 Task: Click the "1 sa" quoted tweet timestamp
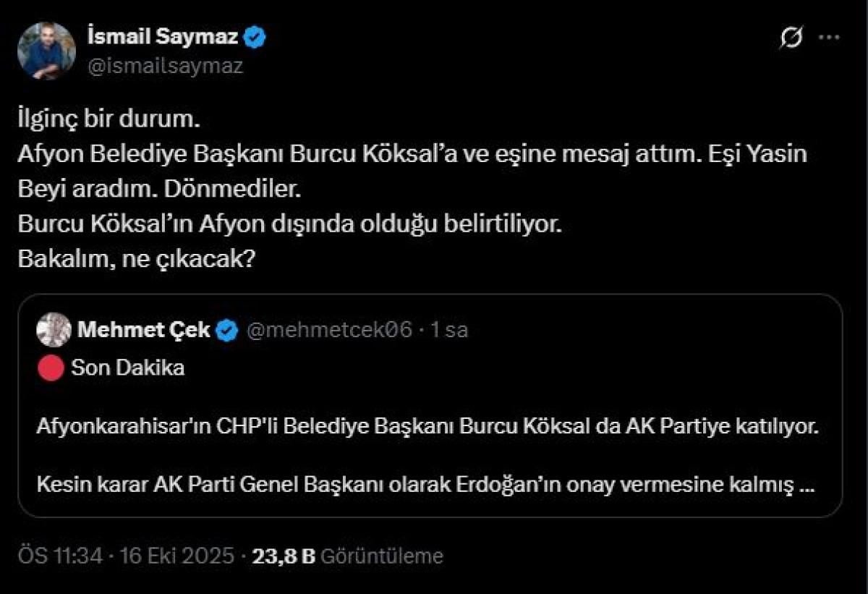click(449, 330)
